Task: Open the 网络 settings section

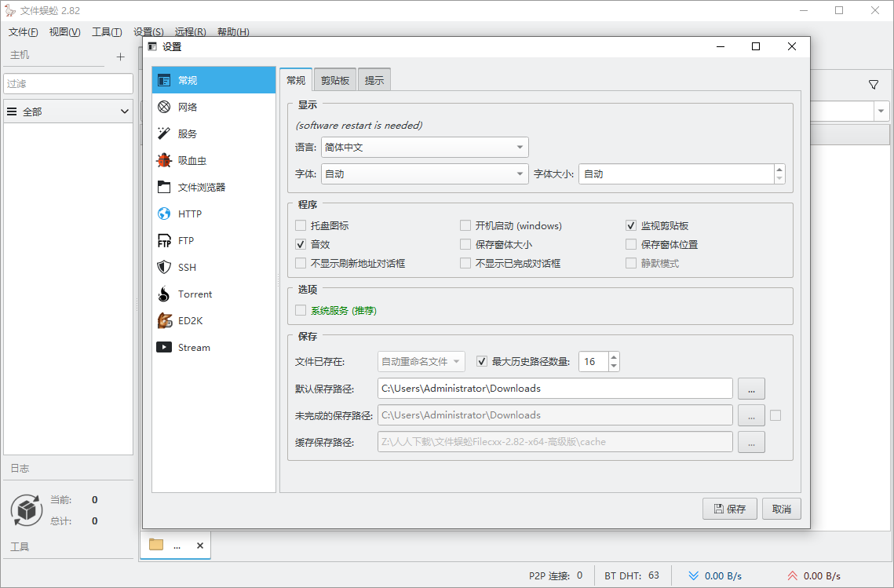Action: point(192,106)
